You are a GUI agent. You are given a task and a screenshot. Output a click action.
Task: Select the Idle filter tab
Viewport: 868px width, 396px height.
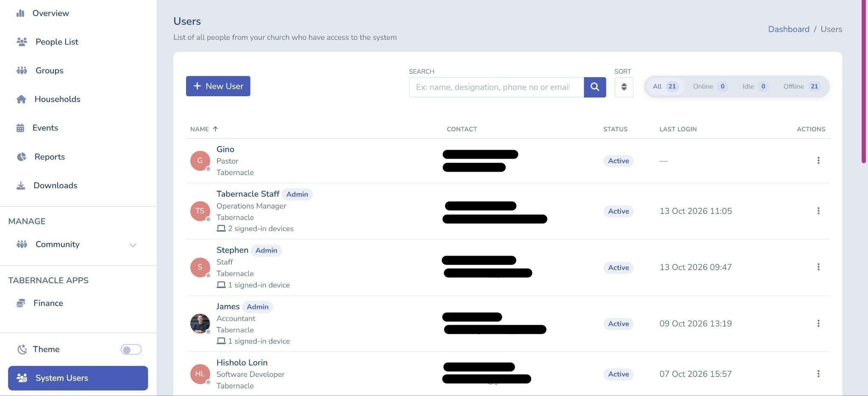pyautogui.click(x=755, y=86)
